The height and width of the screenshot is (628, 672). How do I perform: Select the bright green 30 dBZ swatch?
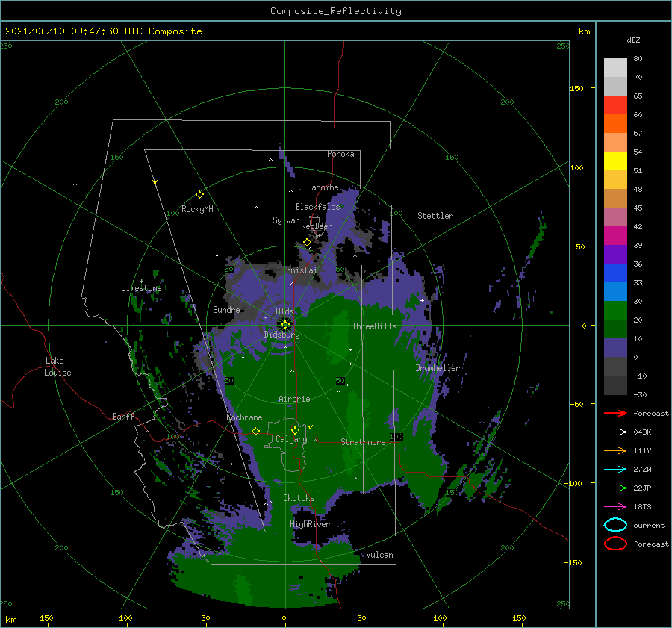click(615, 311)
